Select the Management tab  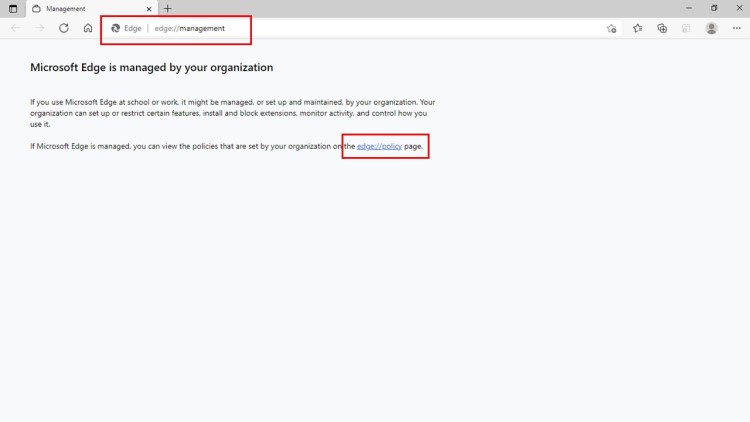[85, 8]
